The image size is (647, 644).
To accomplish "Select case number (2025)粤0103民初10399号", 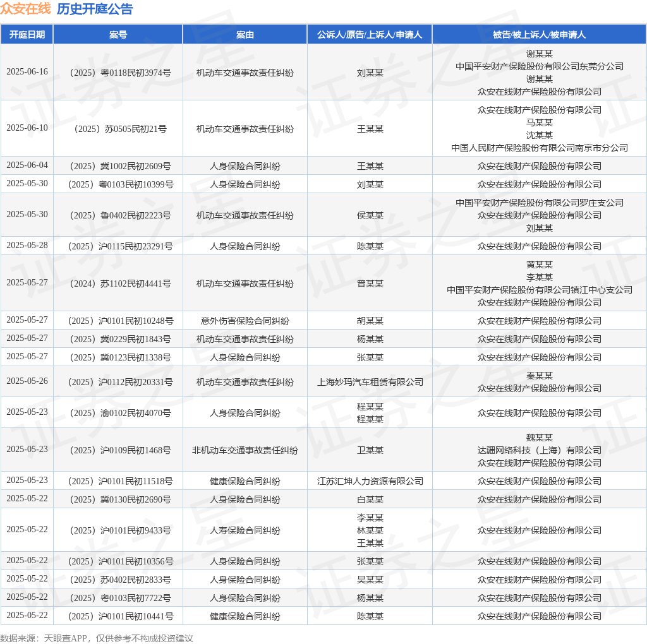I will pyautogui.click(x=121, y=184).
